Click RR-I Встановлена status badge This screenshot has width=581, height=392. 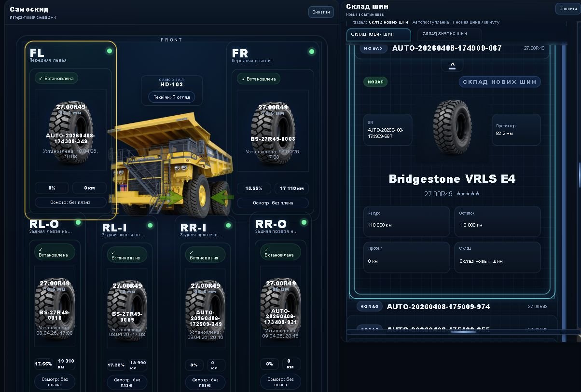click(206, 255)
